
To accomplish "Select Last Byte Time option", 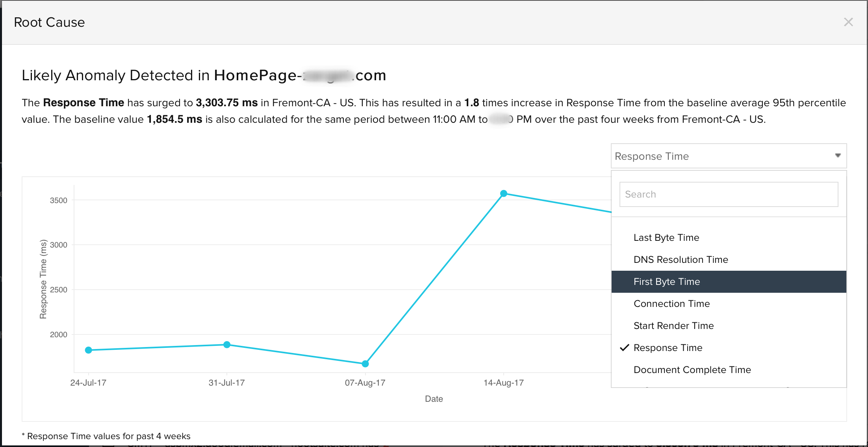I will 666,238.
